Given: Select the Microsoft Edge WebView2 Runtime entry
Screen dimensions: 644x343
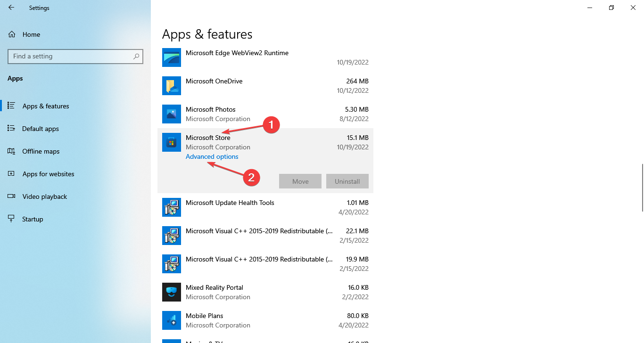Looking at the screenshot, I should (265, 57).
